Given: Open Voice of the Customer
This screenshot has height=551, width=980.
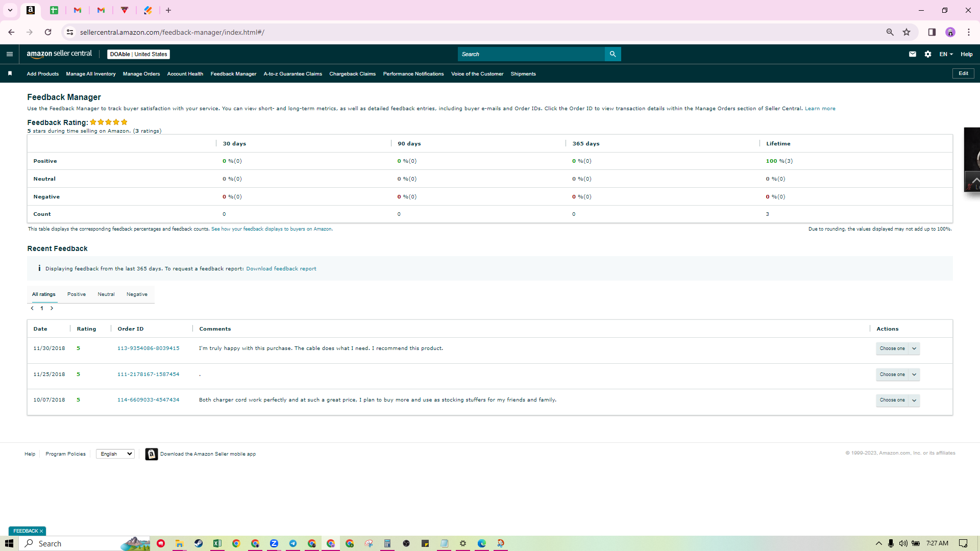Looking at the screenshot, I should (x=477, y=74).
